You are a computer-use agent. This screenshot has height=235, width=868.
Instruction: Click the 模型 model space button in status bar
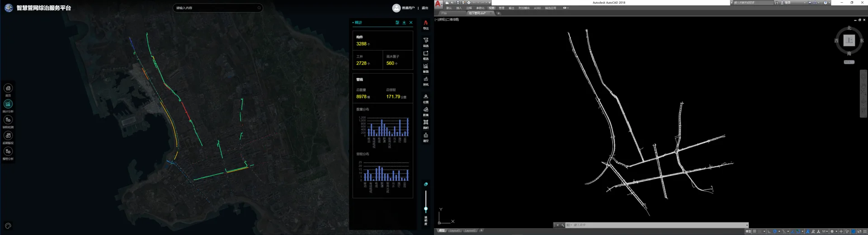point(748,231)
